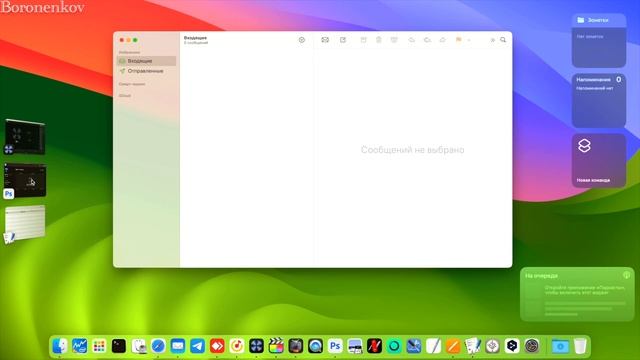This screenshot has width=640, height=360.
Task: Open Launchpad from the Dock
Action: (x=99, y=346)
